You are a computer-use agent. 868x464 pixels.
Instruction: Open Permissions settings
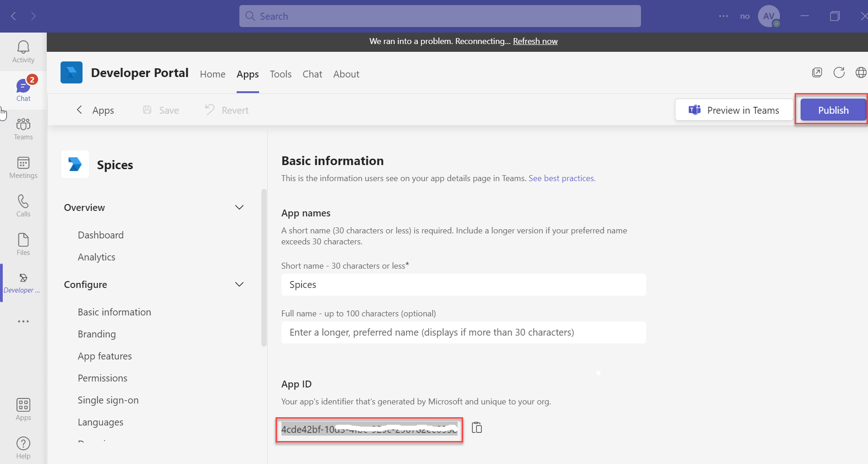click(103, 378)
